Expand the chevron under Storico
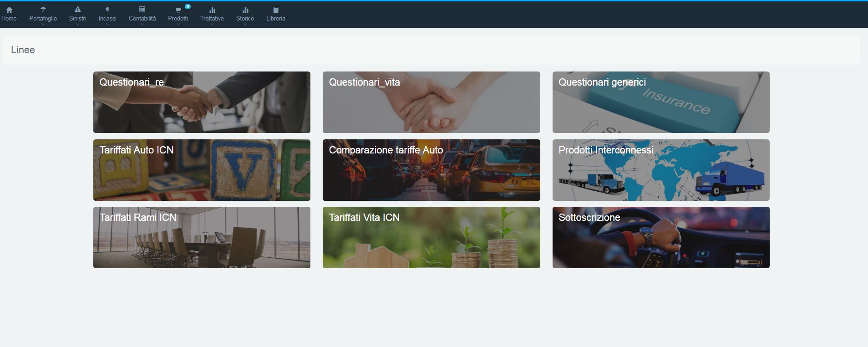868x347 pixels. [245, 24]
